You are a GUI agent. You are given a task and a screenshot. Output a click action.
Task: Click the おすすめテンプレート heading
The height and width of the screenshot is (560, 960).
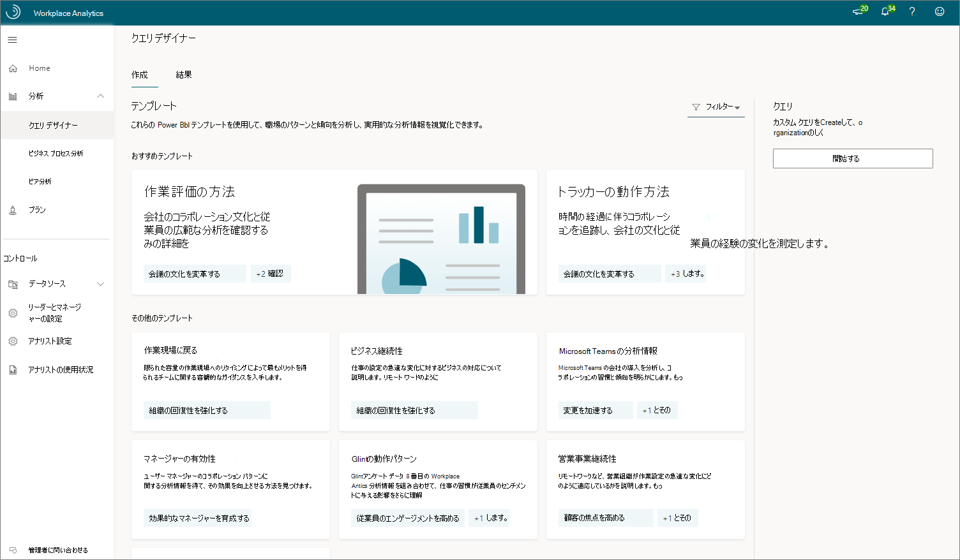[162, 156]
